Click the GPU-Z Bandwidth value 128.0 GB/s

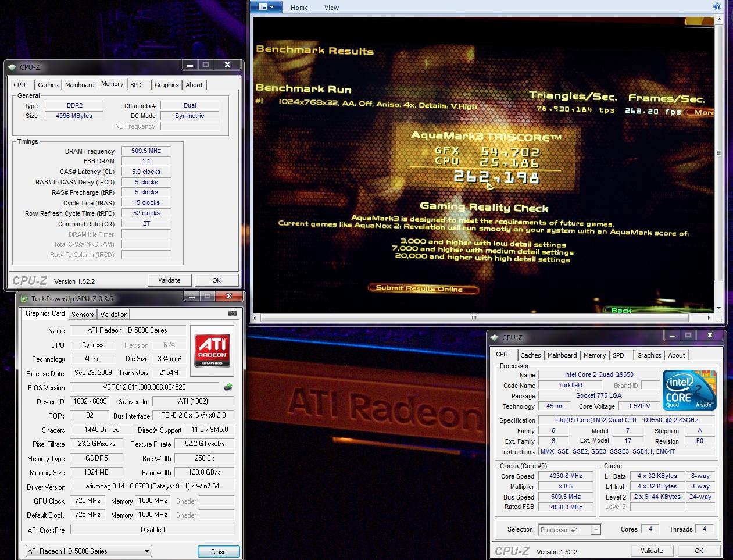[205, 472]
